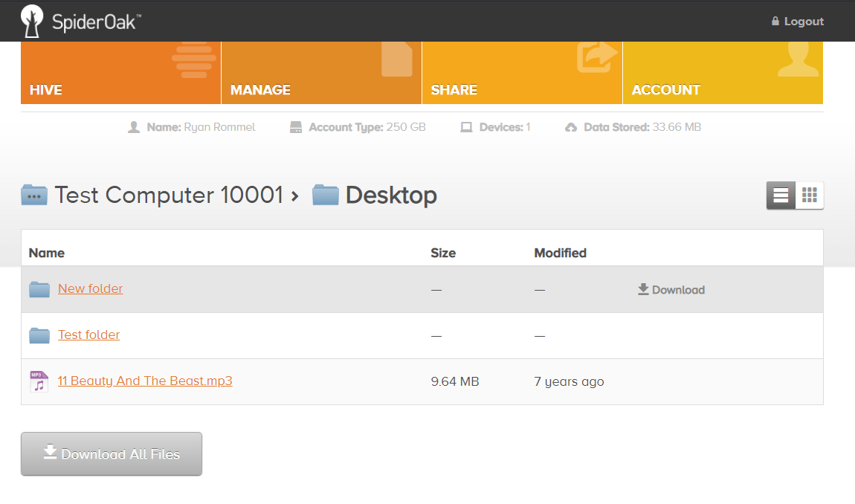
Task: Open the HIVE section via its stacked-lines icon
Action: pyautogui.click(x=193, y=60)
